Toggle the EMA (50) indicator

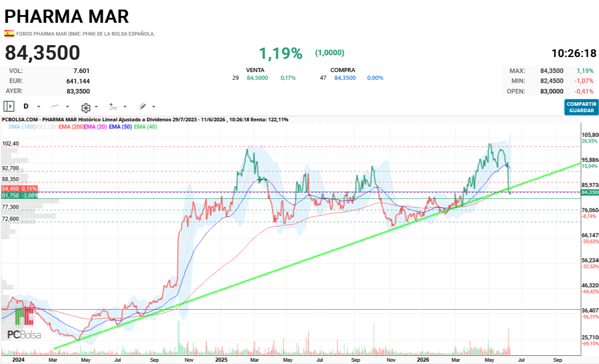pos(120,127)
